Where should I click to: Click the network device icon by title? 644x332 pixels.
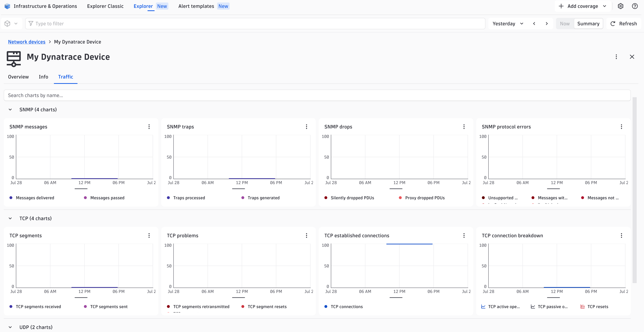pyautogui.click(x=14, y=59)
